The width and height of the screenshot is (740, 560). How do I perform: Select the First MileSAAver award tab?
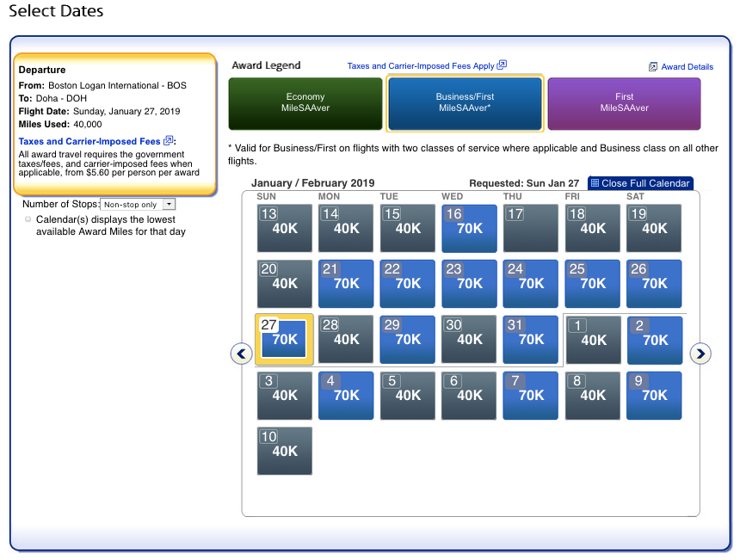coord(624,103)
